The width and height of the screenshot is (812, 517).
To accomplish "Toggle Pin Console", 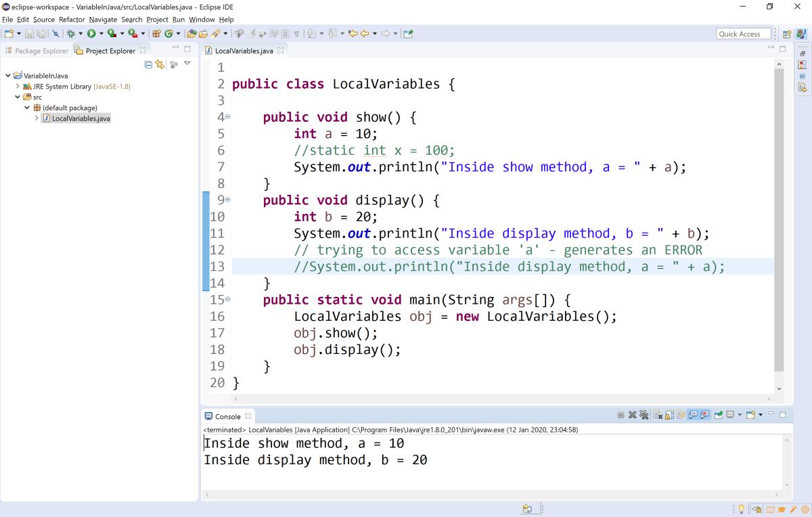I will click(x=718, y=415).
